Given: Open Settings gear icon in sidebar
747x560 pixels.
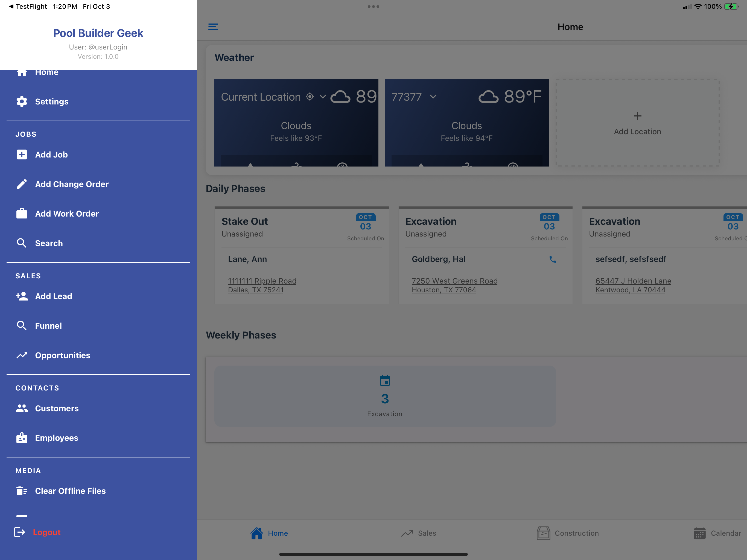Looking at the screenshot, I should coord(22,102).
